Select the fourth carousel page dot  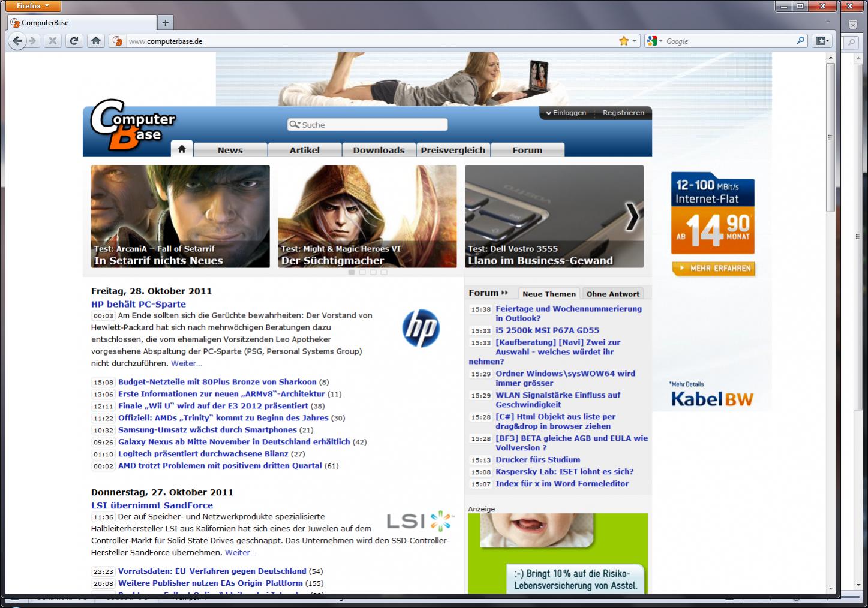tap(384, 272)
